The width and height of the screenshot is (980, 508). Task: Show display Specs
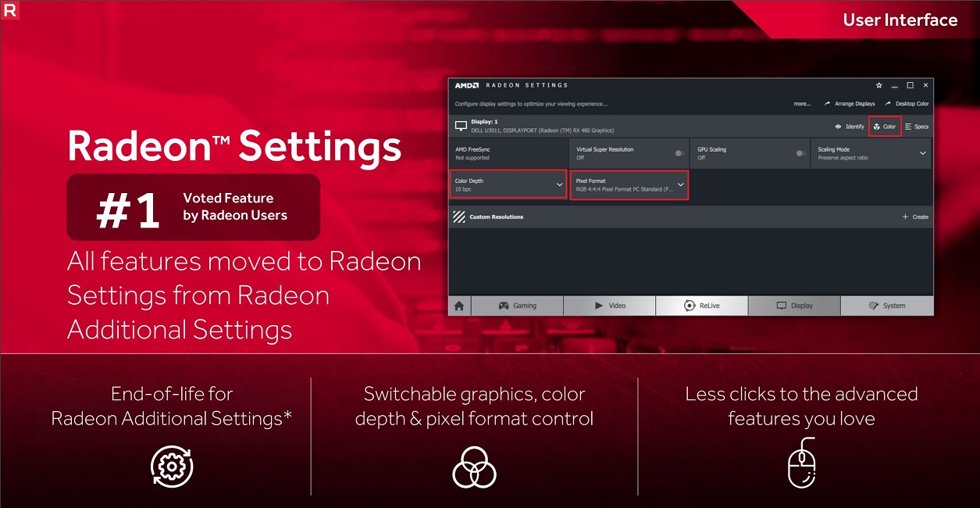point(917,127)
